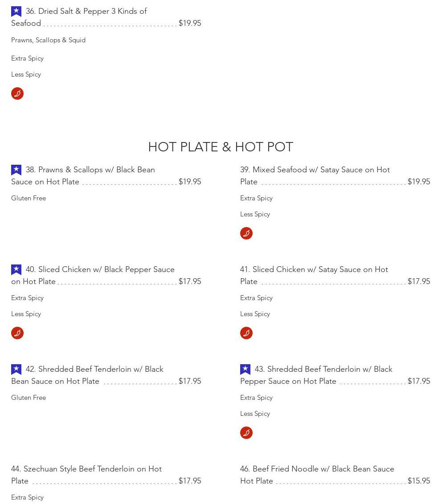
Task: Click the chili pepper icon under item 39
Action: click(x=246, y=233)
